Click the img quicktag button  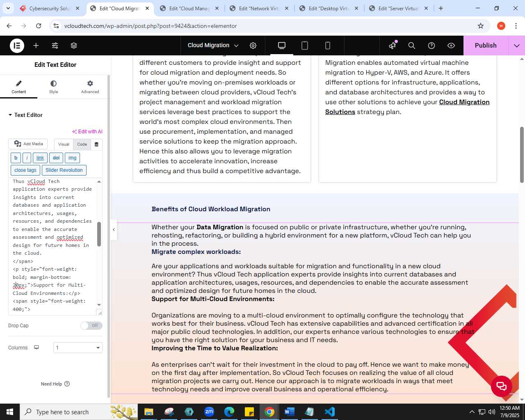point(72,158)
